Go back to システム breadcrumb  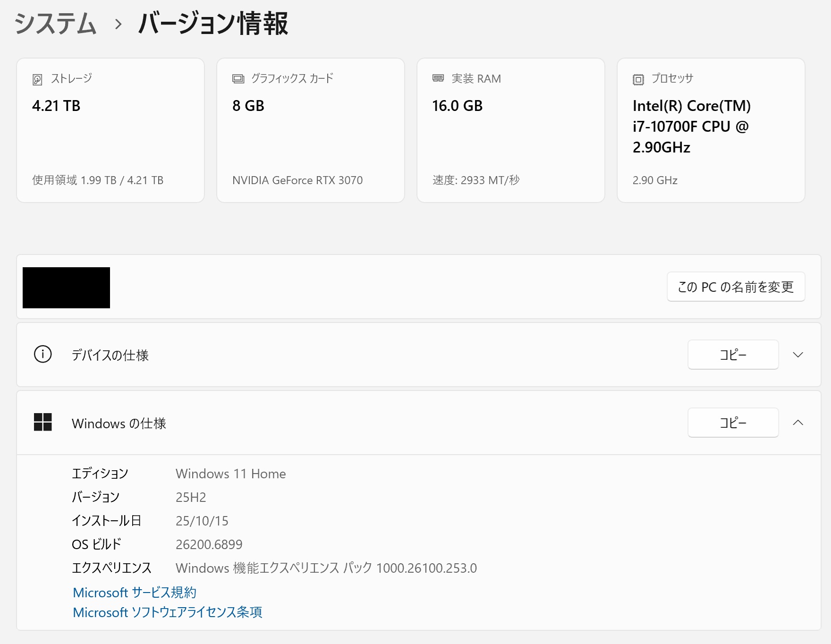(x=56, y=24)
